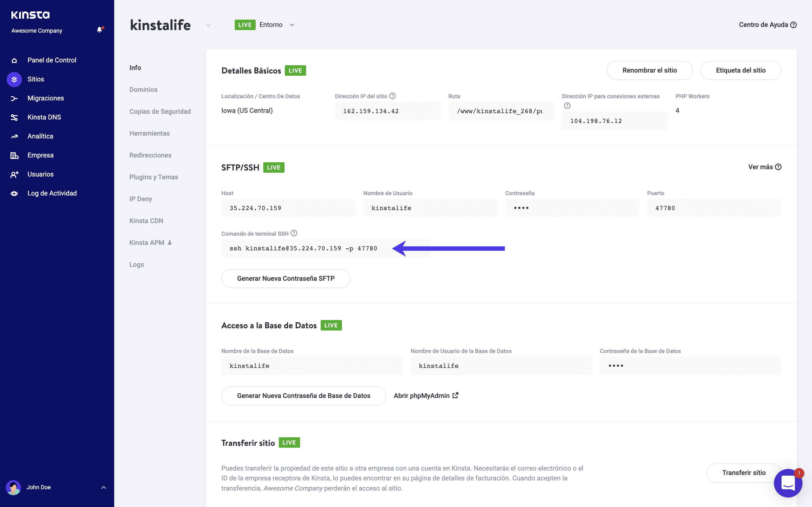Click the Kinsta DNS sidebar icon
Image resolution: width=812 pixels, height=507 pixels.
14,117
